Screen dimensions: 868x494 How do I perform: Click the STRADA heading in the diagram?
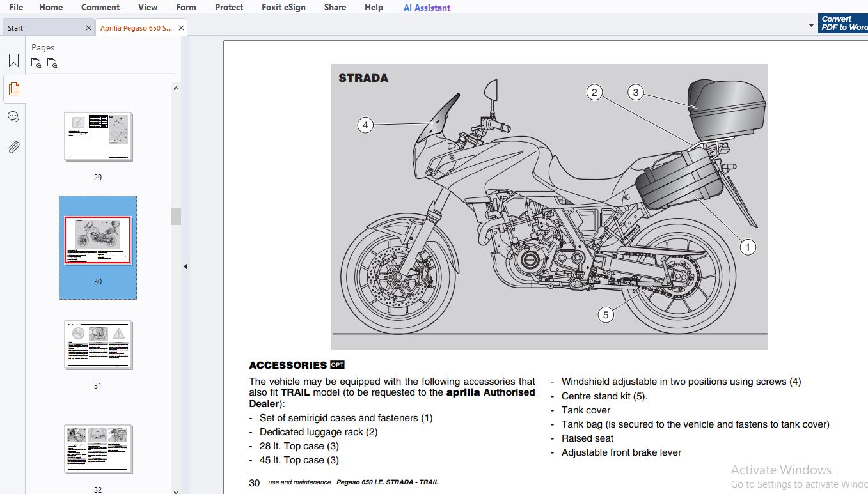tap(363, 78)
